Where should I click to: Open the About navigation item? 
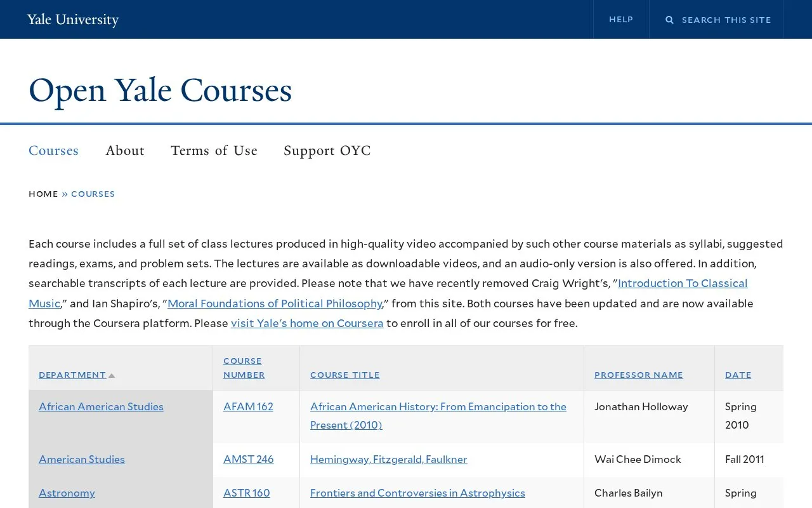click(125, 150)
